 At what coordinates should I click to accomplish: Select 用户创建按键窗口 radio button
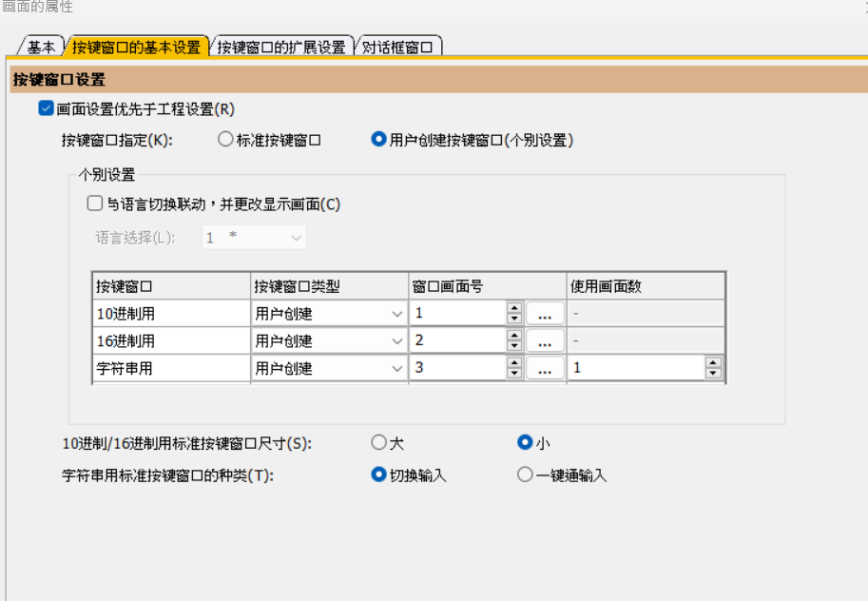(378, 140)
